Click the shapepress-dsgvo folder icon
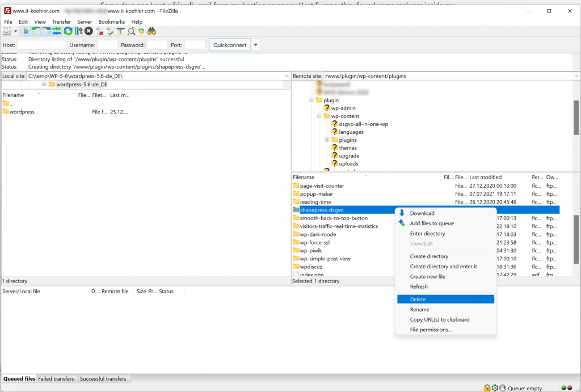Viewport: 581px width, 392px height. coord(296,210)
